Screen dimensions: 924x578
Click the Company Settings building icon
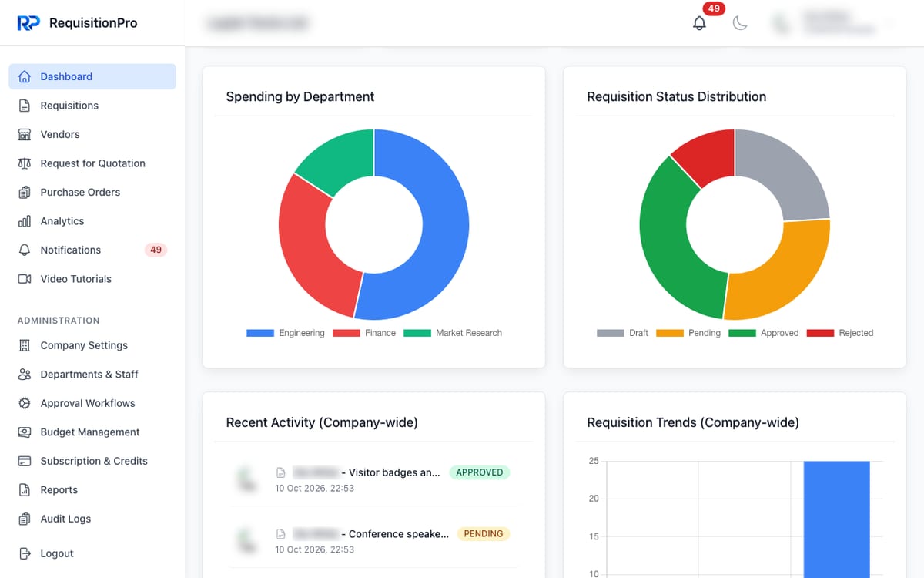click(25, 345)
